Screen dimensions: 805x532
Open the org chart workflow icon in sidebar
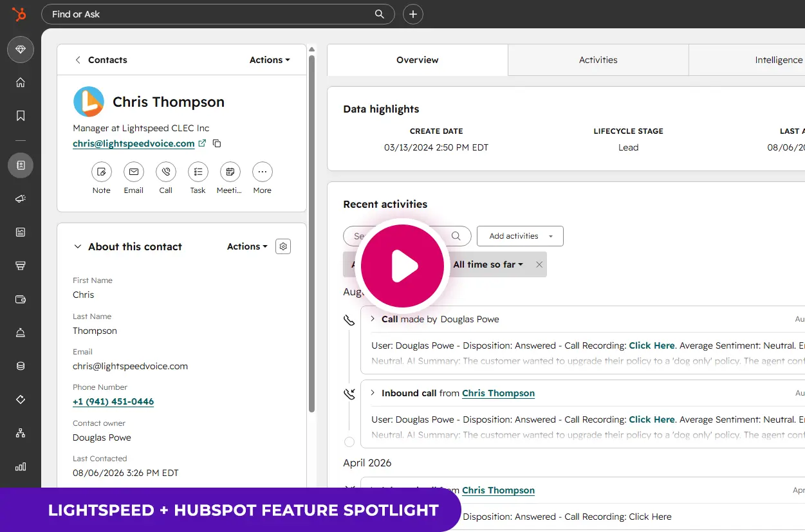21,433
